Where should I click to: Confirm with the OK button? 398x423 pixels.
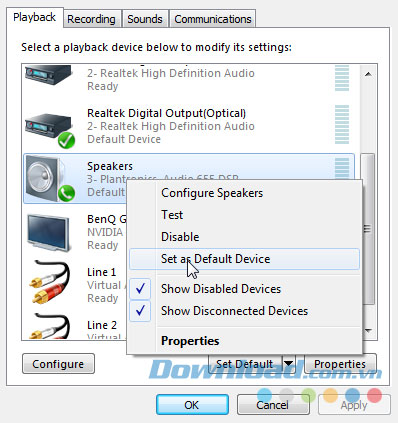(192, 405)
